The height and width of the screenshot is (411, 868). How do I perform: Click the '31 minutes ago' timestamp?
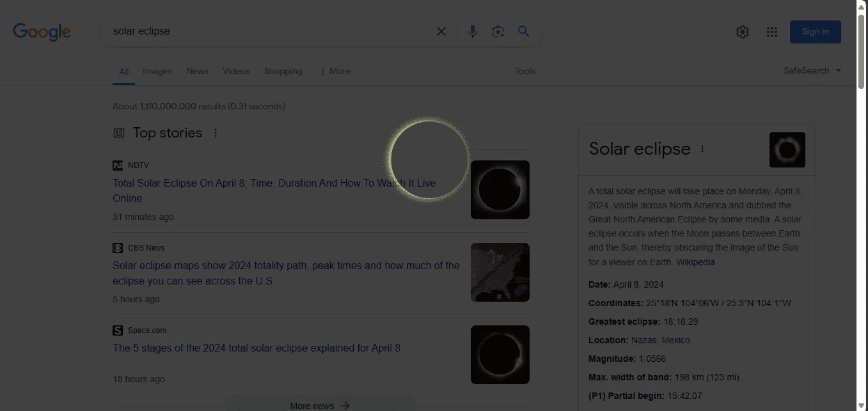[x=143, y=217]
